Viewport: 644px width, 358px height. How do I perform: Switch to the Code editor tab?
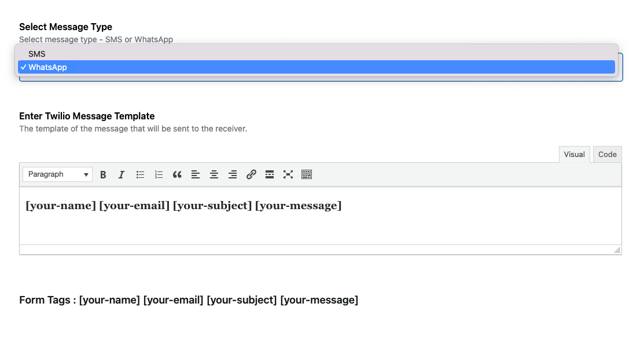[608, 155]
